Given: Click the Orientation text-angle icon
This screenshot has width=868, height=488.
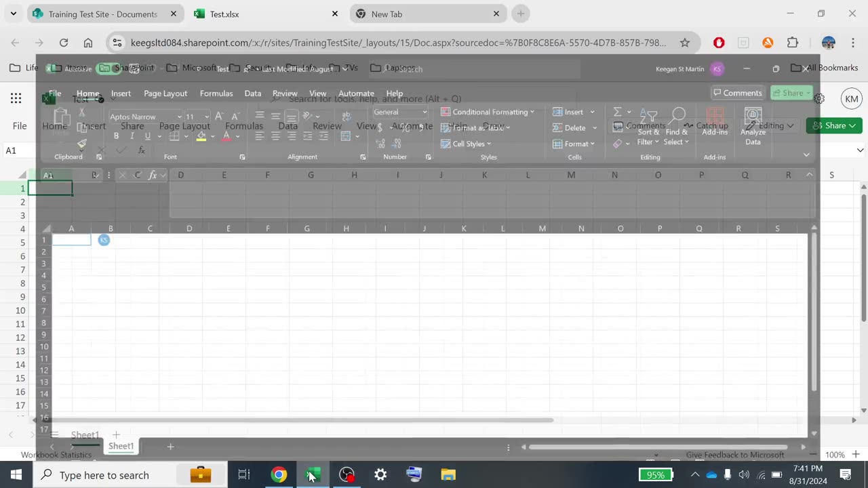Looking at the screenshot, I should click(x=307, y=117).
